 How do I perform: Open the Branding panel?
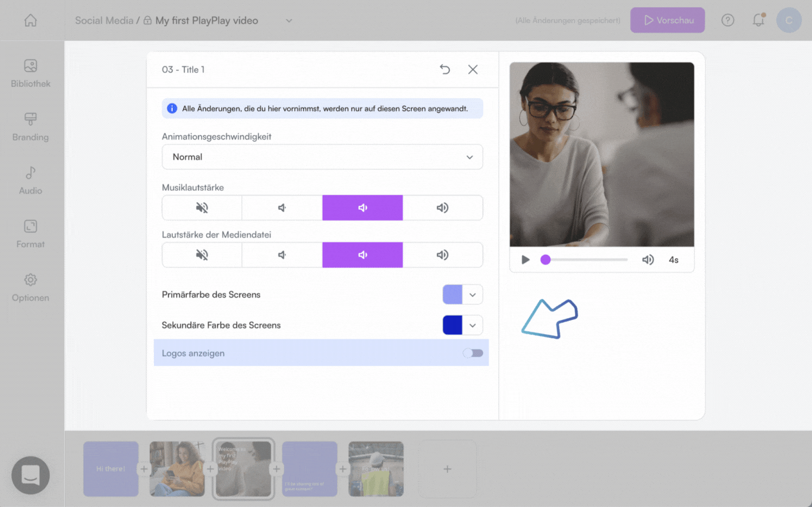pos(30,127)
